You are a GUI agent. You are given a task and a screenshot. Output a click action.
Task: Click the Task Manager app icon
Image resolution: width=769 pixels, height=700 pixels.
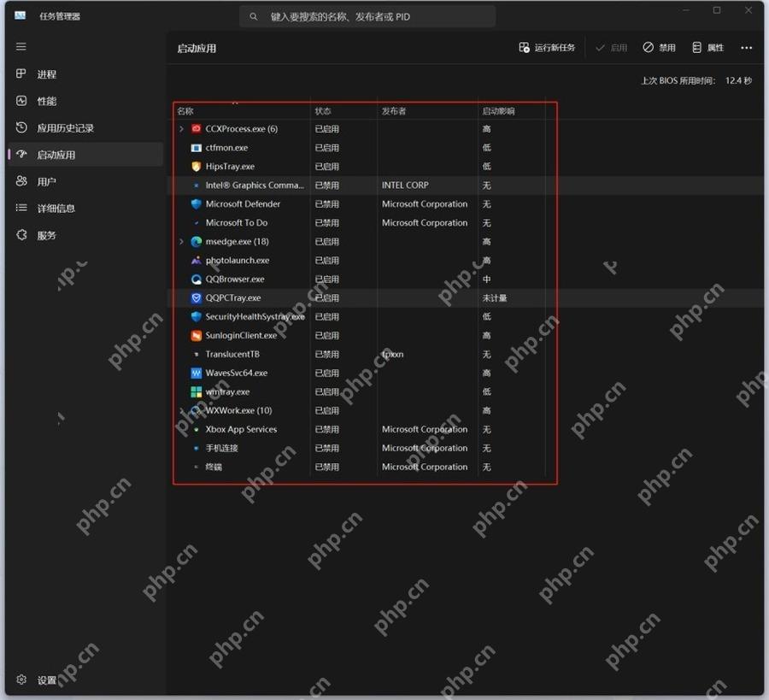pyautogui.click(x=21, y=16)
